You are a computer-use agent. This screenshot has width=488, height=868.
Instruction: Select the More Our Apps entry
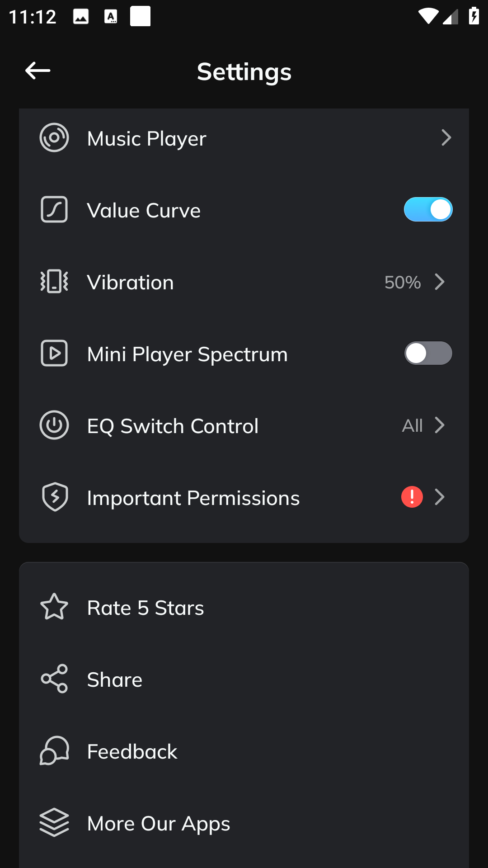158,823
